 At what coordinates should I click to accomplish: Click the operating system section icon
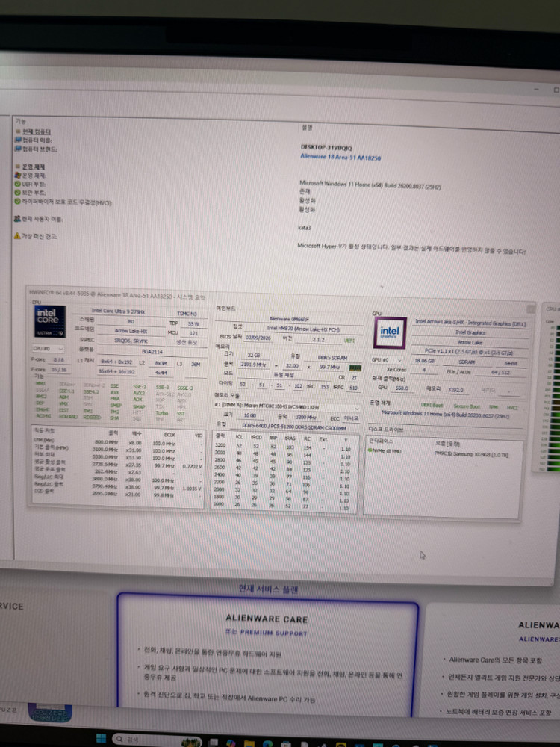pyautogui.click(x=17, y=167)
